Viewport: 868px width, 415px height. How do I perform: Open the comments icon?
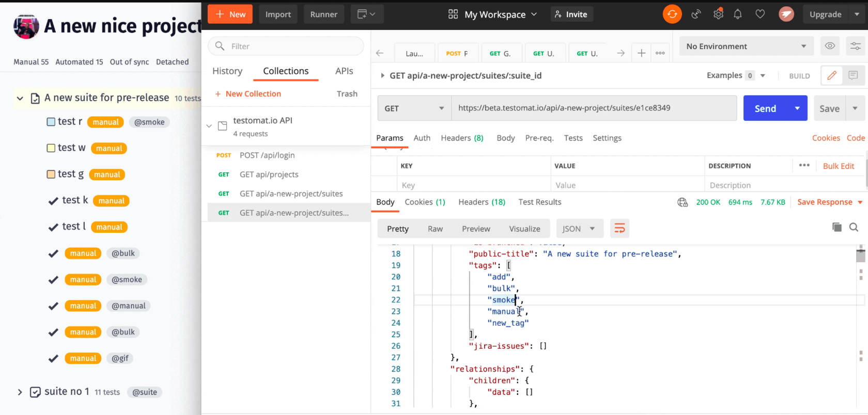853,75
